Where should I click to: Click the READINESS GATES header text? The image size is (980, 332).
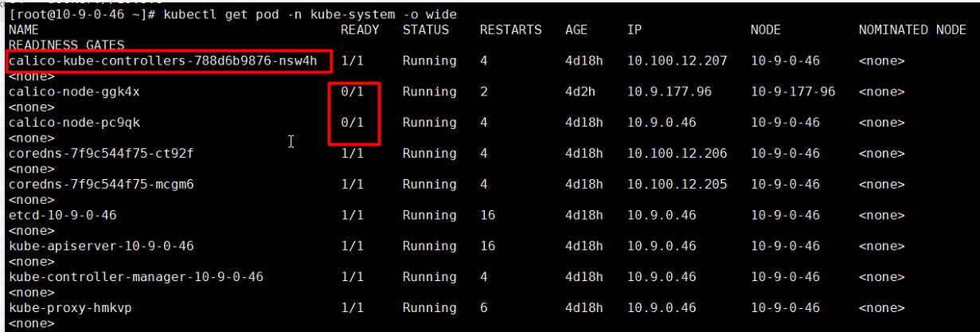pos(66,45)
